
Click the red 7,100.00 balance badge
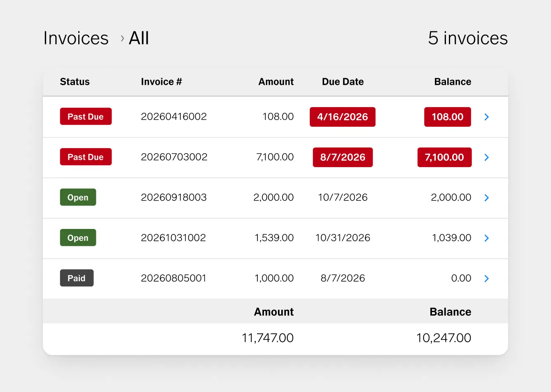pyautogui.click(x=444, y=157)
